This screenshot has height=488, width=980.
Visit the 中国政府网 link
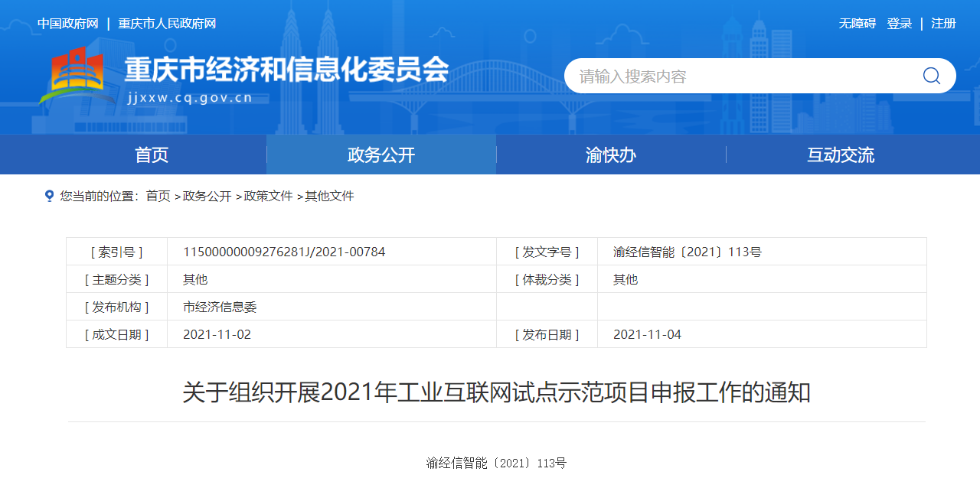click(68, 24)
